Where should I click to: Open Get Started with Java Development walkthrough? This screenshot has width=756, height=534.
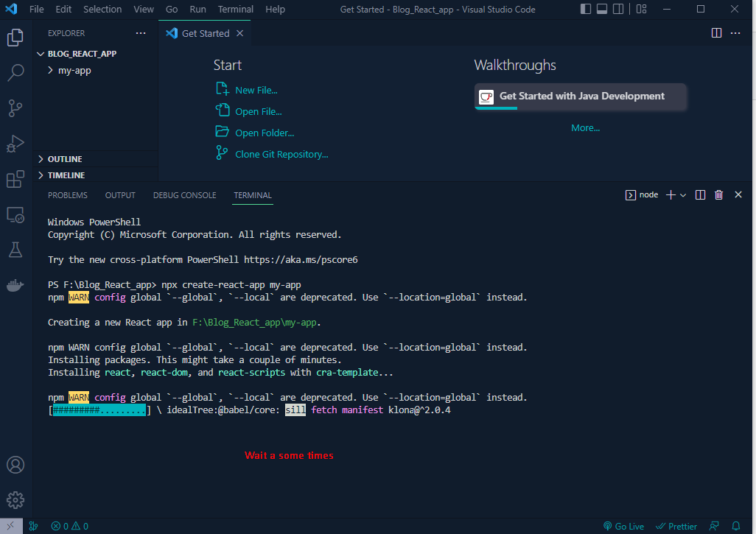tap(581, 96)
